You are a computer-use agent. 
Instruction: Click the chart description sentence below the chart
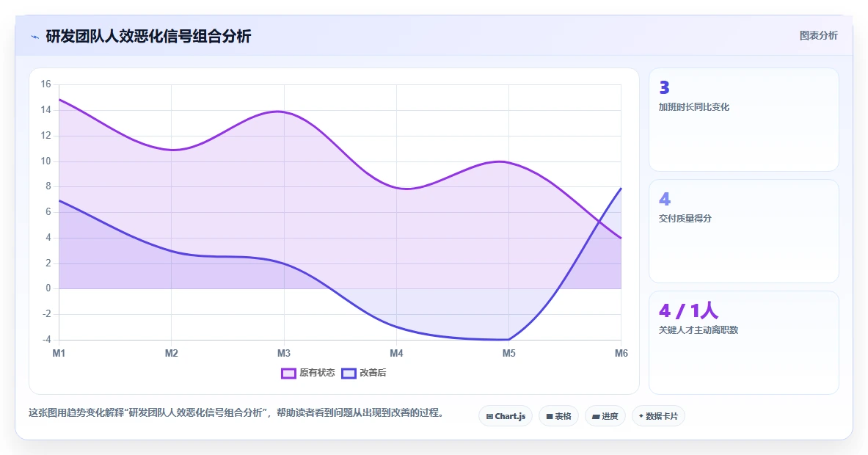point(236,413)
